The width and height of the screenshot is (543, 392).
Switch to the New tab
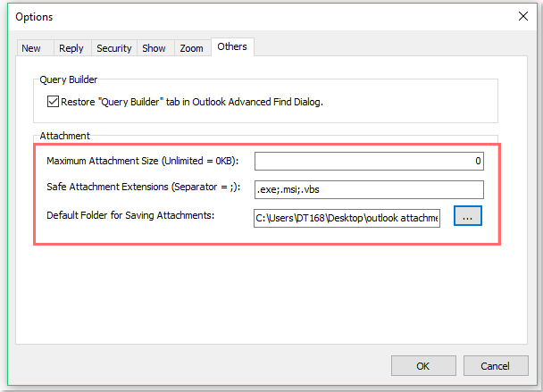coord(31,48)
